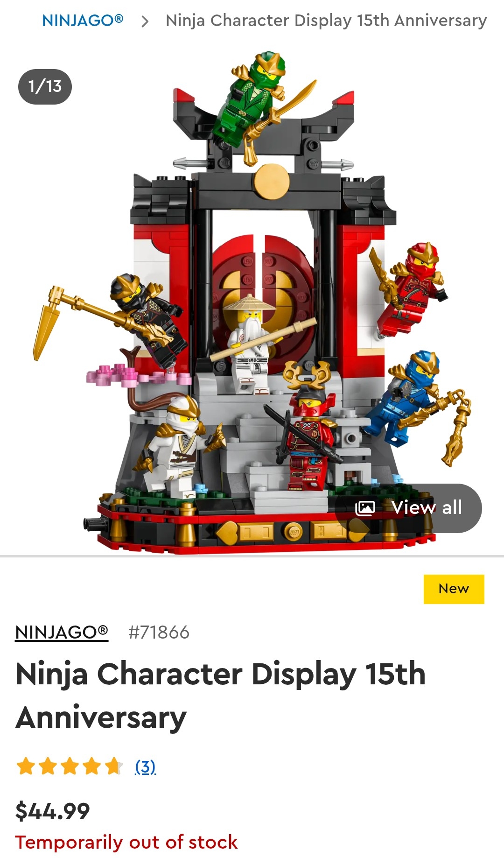Tap the $44.99 price
The height and width of the screenshot is (858, 504).
coord(53,811)
